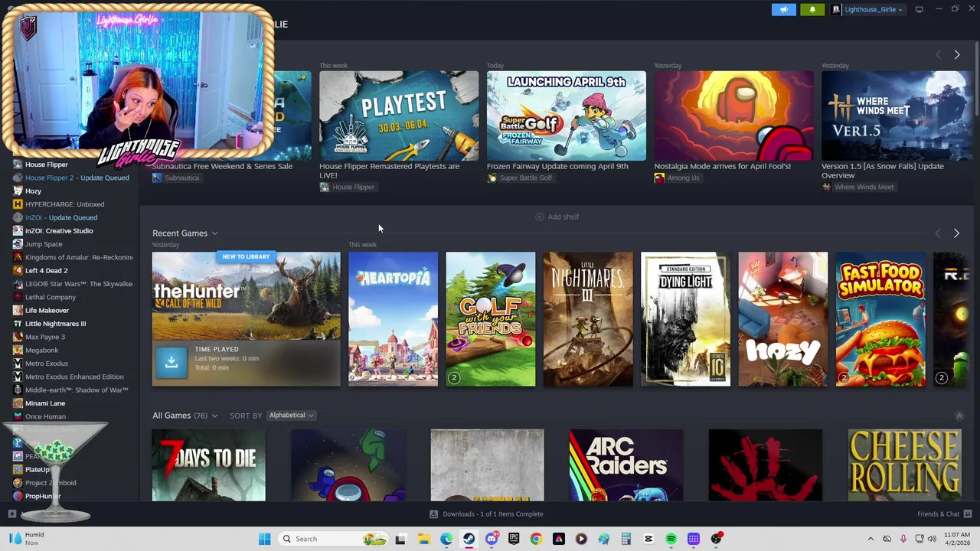Image resolution: width=980 pixels, height=551 pixels.
Task: Collapse All Games shelf with chevron icon
Action: pyautogui.click(x=959, y=416)
